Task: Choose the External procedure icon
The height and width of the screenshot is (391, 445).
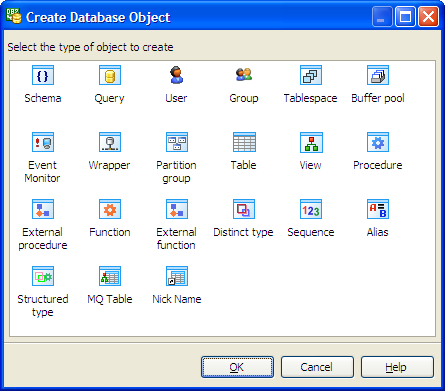Action: [x=43, y=209]
